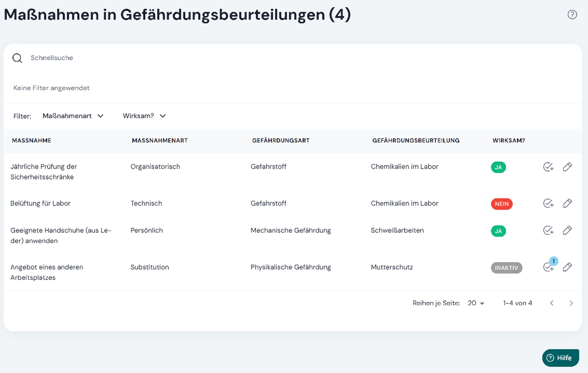Toggle the JA status of Chemikalien im Labor measure

[x=498, y=167]
